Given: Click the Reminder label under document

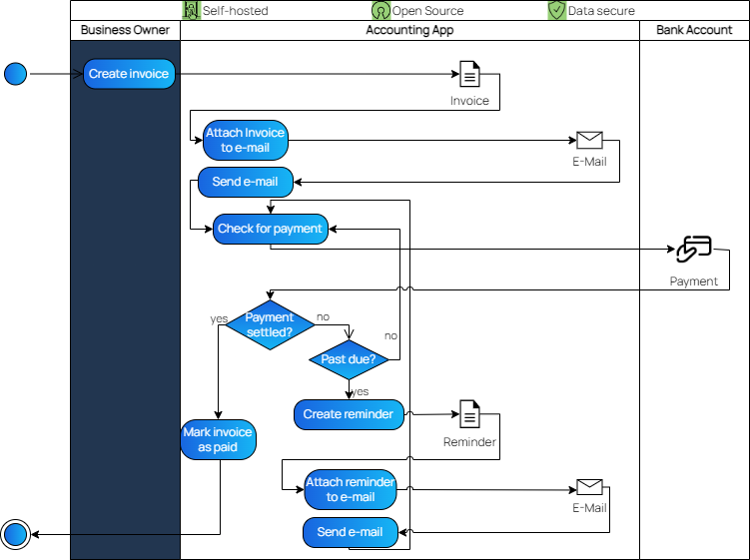Looking at the screenshot, I should point(469,442).
